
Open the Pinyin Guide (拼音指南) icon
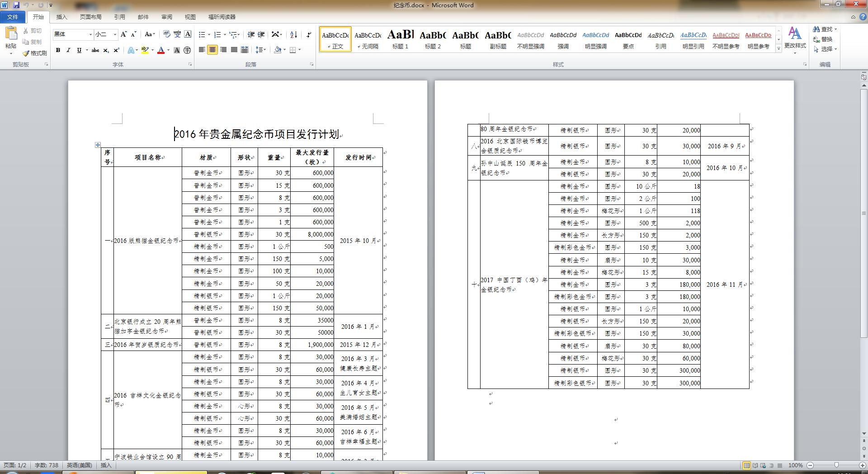click(x=177, y=34)
